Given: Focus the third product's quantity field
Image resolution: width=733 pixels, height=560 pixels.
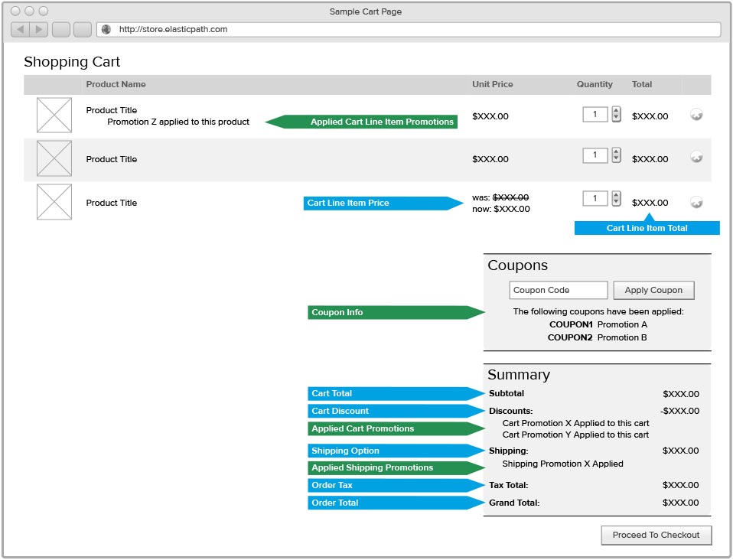Looking at the screenshot, I should point(595,199).
